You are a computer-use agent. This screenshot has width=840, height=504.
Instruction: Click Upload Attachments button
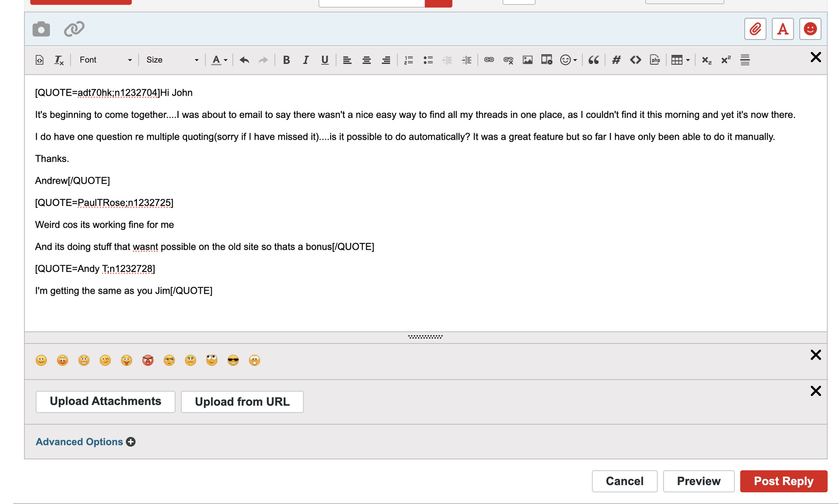[x=105, y=402]
